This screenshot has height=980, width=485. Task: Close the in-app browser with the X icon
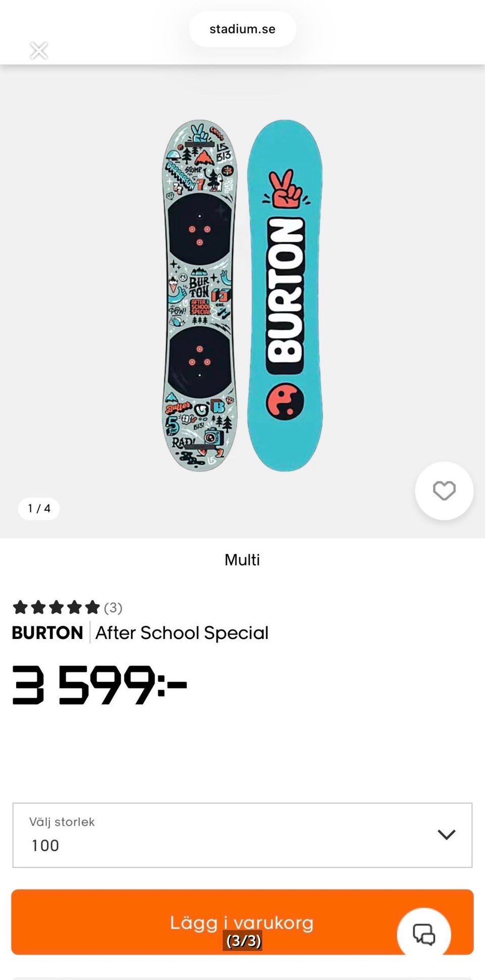click(x=39, y=51)
